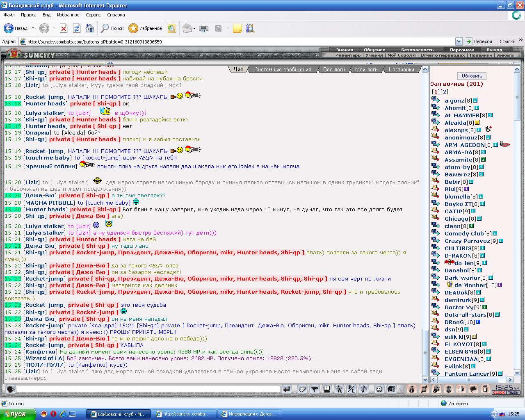Toggle chat sound with the note icon
This screenshot has width=525, height=420.
click(363, 389)
